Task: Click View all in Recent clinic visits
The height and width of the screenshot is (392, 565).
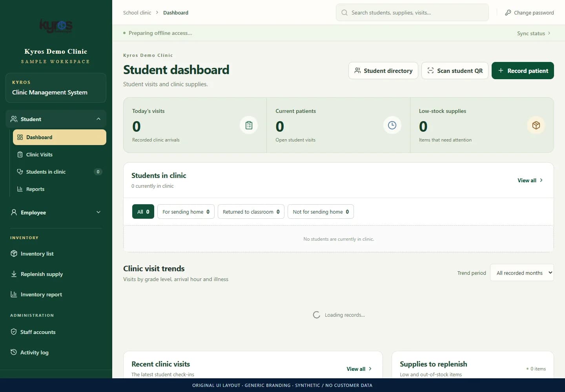Action: [359, 369]
